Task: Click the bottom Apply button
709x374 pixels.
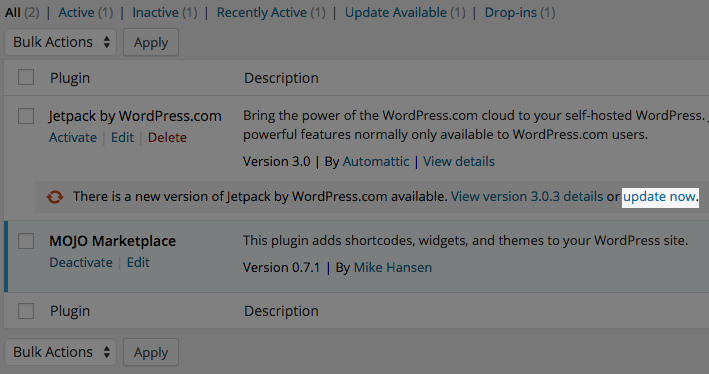Action: [151, 352]
